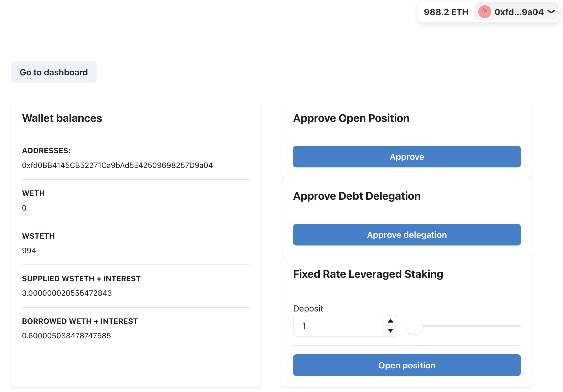Screen dimensions: 563x392
Task: Click the Wallet balances heading
Action: (62, 118)
